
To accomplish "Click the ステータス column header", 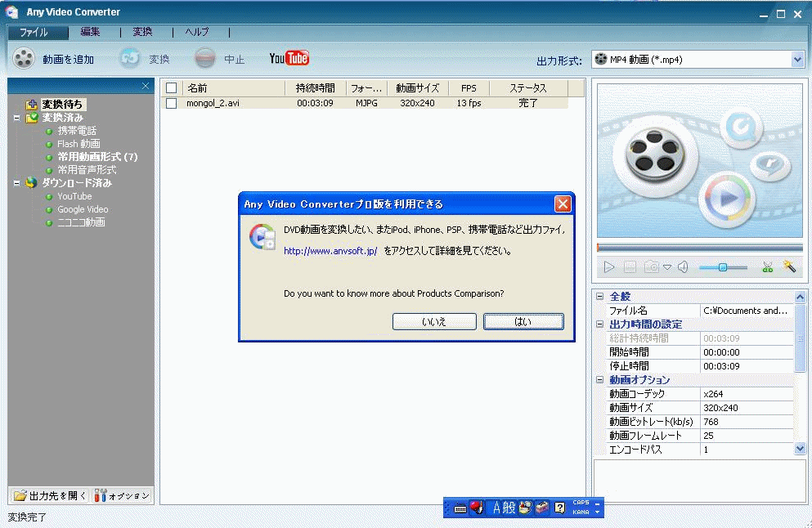I will point(528,88).
